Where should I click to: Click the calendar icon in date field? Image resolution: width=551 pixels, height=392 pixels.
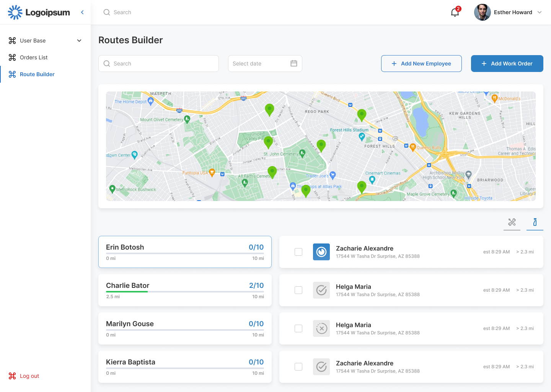coord(293,64)
